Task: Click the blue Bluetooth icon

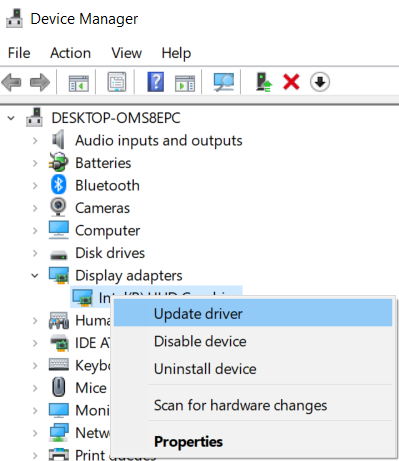Action: (x=59, y=185)
